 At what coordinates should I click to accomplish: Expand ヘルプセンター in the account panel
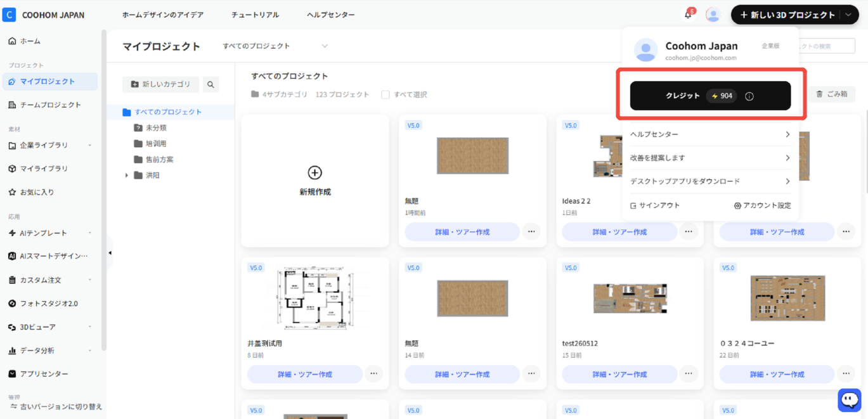point(710,134)
